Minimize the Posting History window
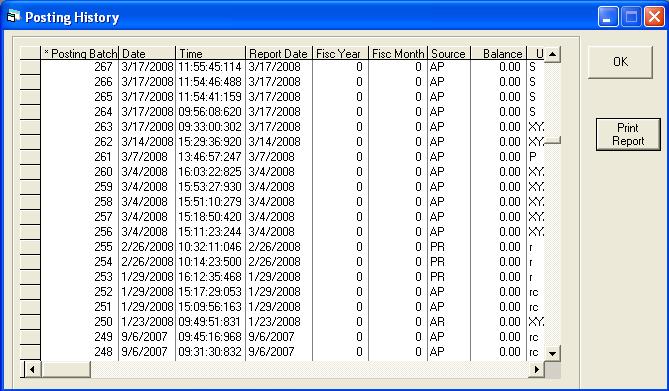 (608, 17)
